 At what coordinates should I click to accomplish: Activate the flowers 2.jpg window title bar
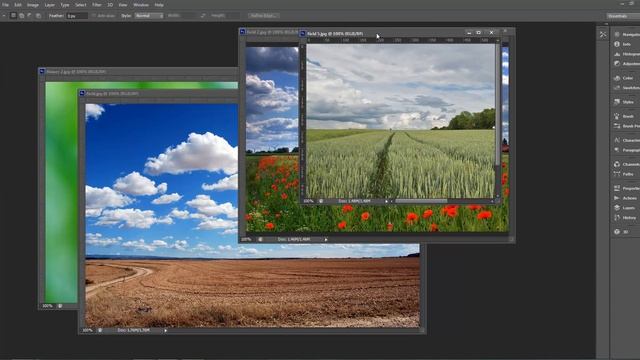(x=138, y=71)
